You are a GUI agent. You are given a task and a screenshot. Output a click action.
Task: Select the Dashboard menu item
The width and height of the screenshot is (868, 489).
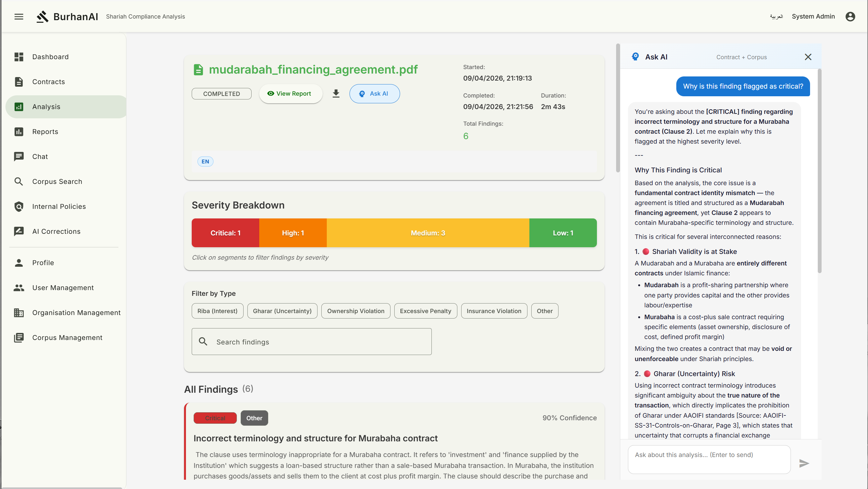[50, 57]
